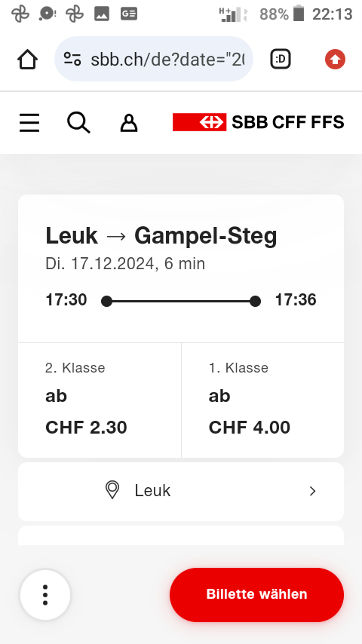Tap the red browser update arrow icon

pyautogui.click(x=335, y=59)
